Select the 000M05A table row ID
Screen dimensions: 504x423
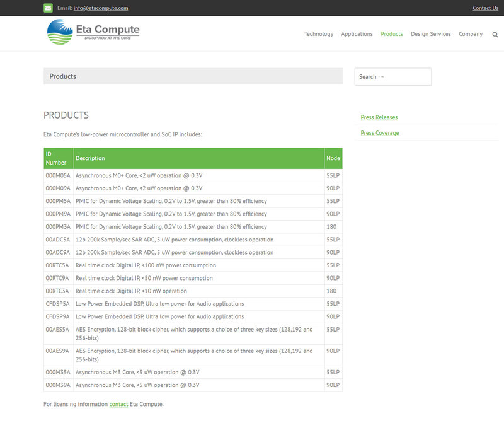coord(57,175)
